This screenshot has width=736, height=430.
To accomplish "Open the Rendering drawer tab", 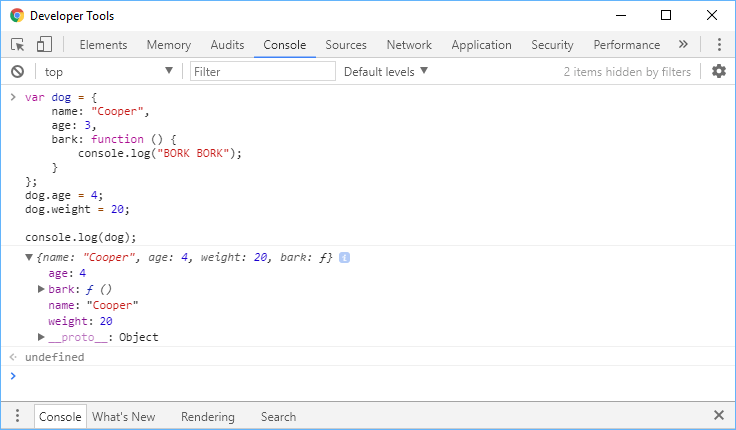I will (207, 416).
